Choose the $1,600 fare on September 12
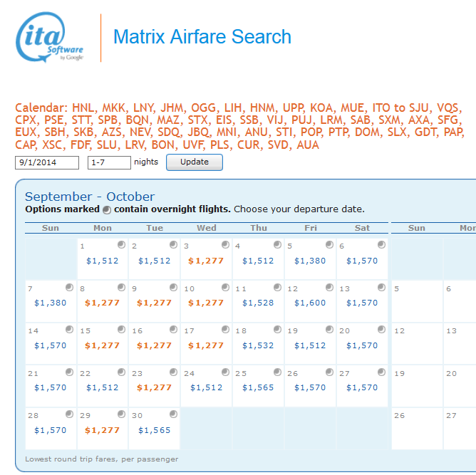 pyautogui.click(x=311, y=303)
